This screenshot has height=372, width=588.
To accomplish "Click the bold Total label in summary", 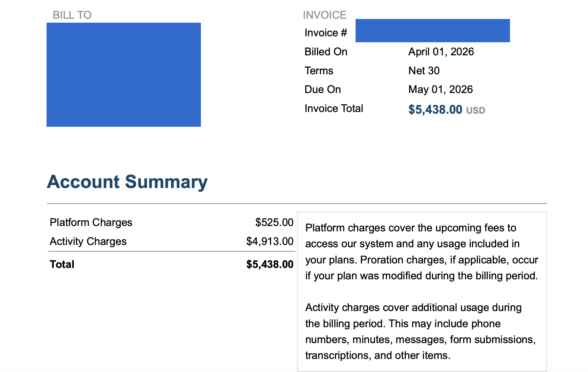I will [x=62, y=264].
